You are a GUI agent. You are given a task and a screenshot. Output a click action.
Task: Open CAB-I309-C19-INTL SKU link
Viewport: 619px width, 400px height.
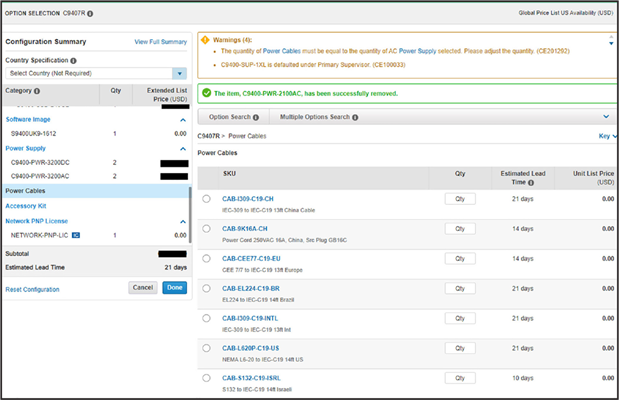coord(250,318)
